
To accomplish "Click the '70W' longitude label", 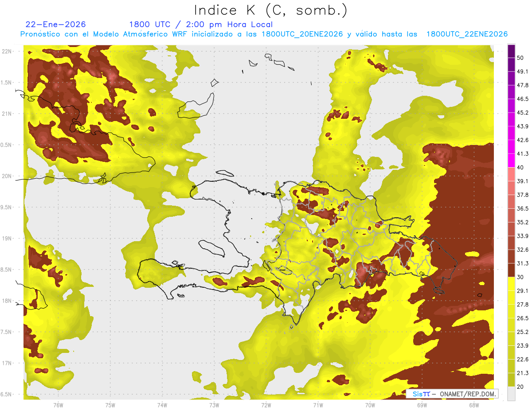I will tap(370, 405).
